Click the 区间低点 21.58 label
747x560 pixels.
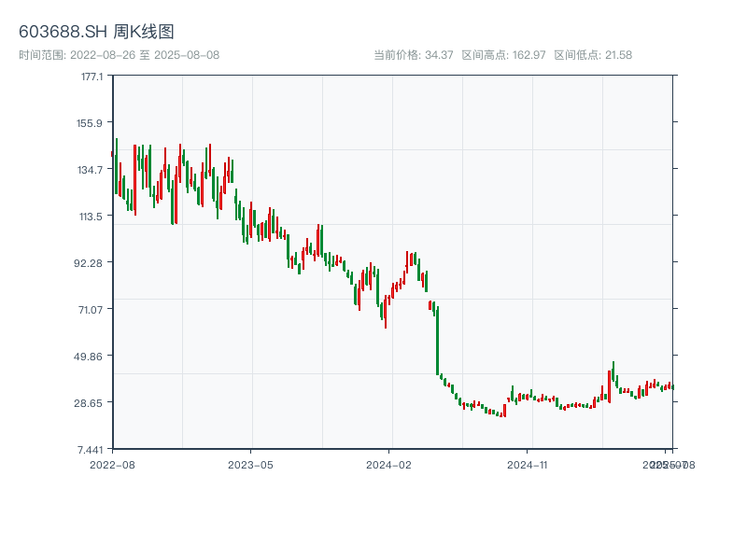pos(593,55)
